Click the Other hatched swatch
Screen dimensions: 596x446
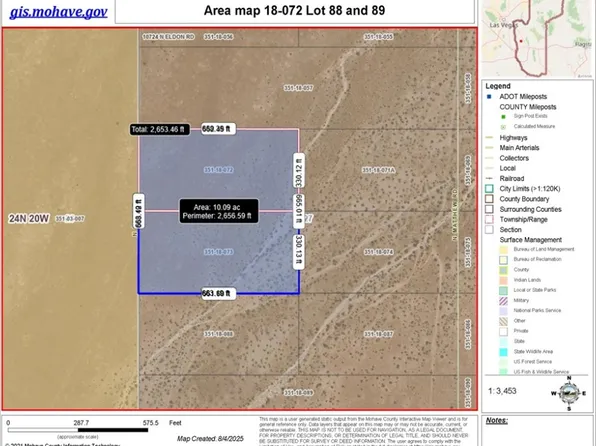coord(503,321)
